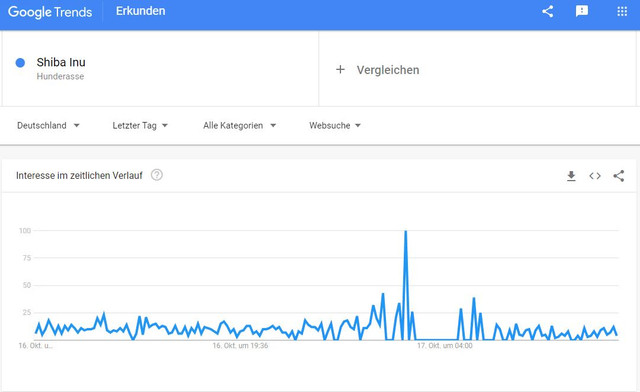Viewport: 640px width, 392px height.
Task: Click the Vergleichen add comparison button
Action: point(377,70)
